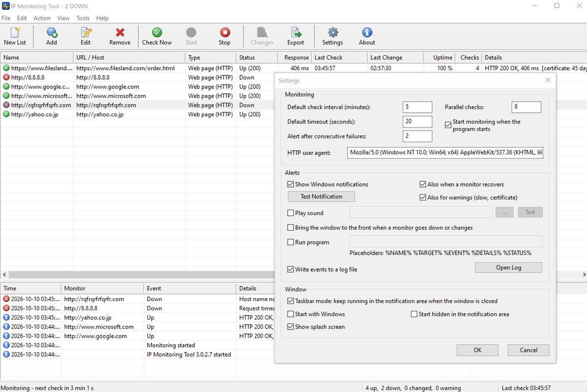Click the Changes toolbar icon
This screenshot has height=392, width=587.
[262, 33]
